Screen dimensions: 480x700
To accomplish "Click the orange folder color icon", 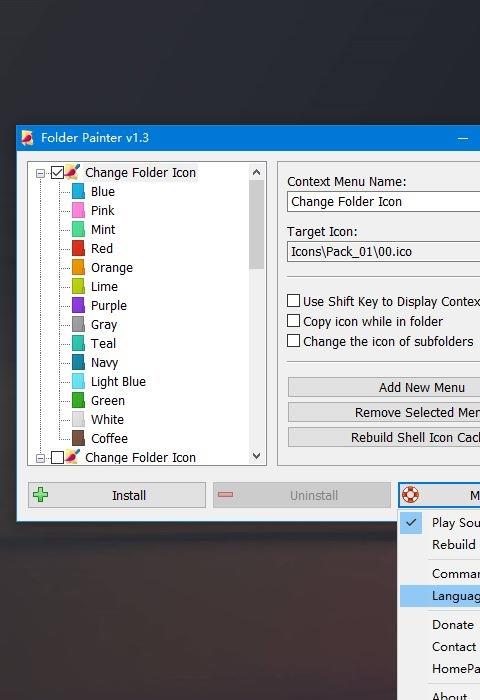I will pyautogui.click(x=78, y=267).
